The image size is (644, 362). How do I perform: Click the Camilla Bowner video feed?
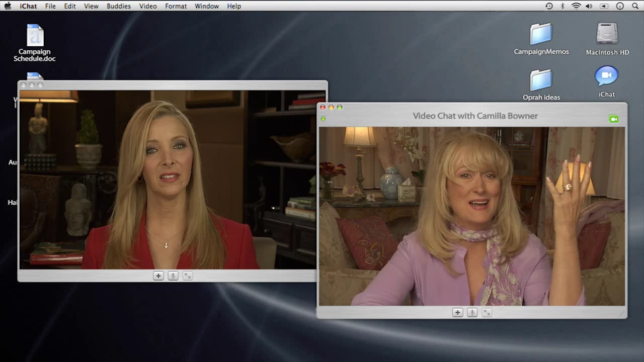[x=472, y=216]
